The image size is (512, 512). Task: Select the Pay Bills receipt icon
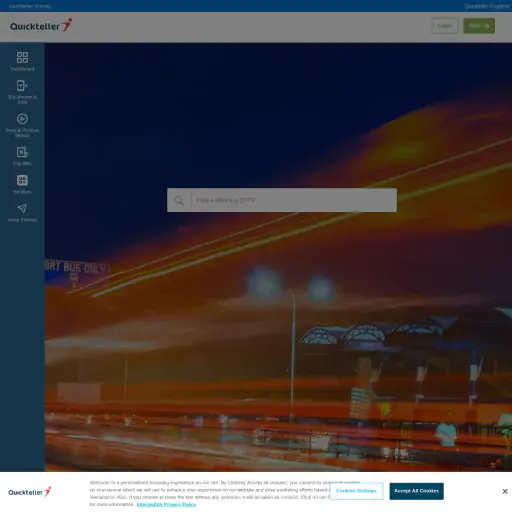(x=22, y=152)
